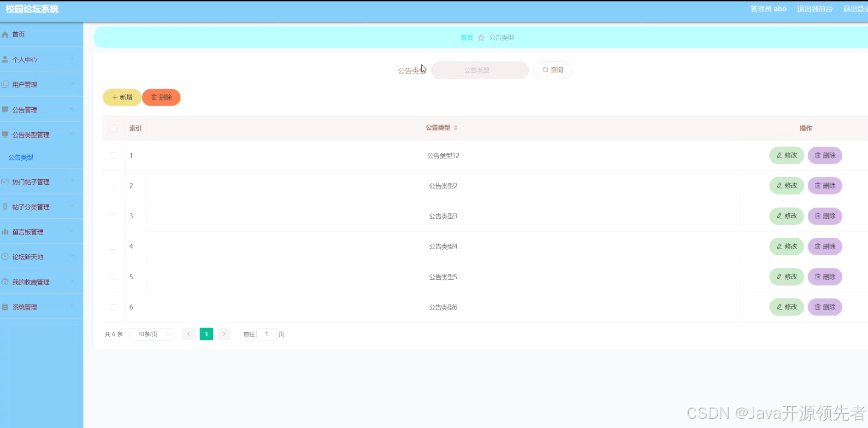Open the 10条/页 page size dropdown
The height and width of the screenshot is (428, 868).
point(152,334)
